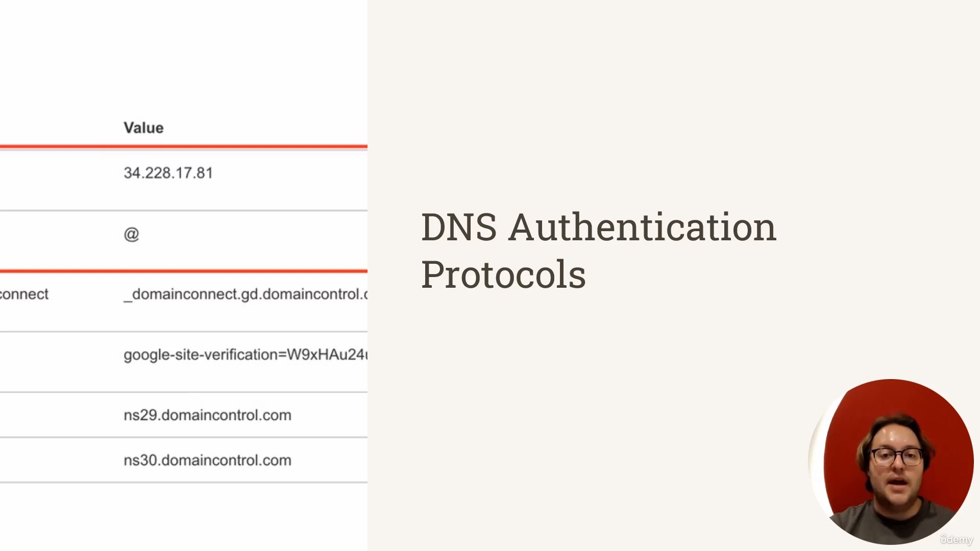Click the partially visible 'connect' name cell
This screenshot has width=980, height=551.
click(24, 294)
